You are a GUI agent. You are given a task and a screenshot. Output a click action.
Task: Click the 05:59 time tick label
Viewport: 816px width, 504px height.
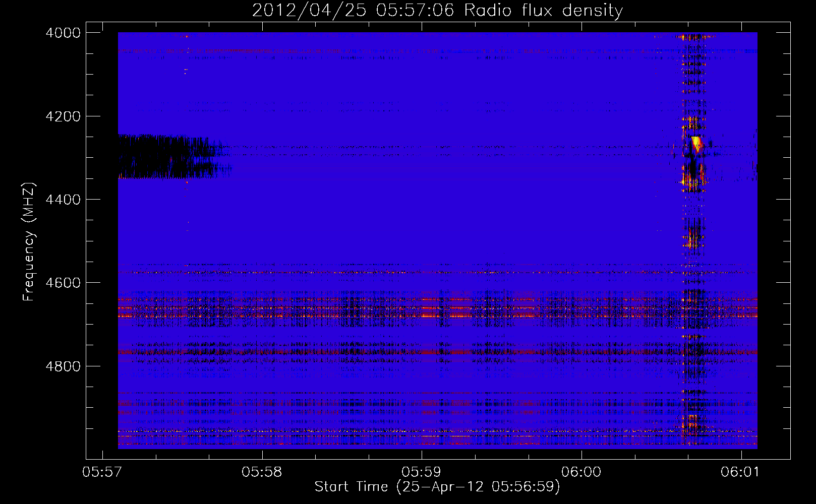click(x=422, y=472)
